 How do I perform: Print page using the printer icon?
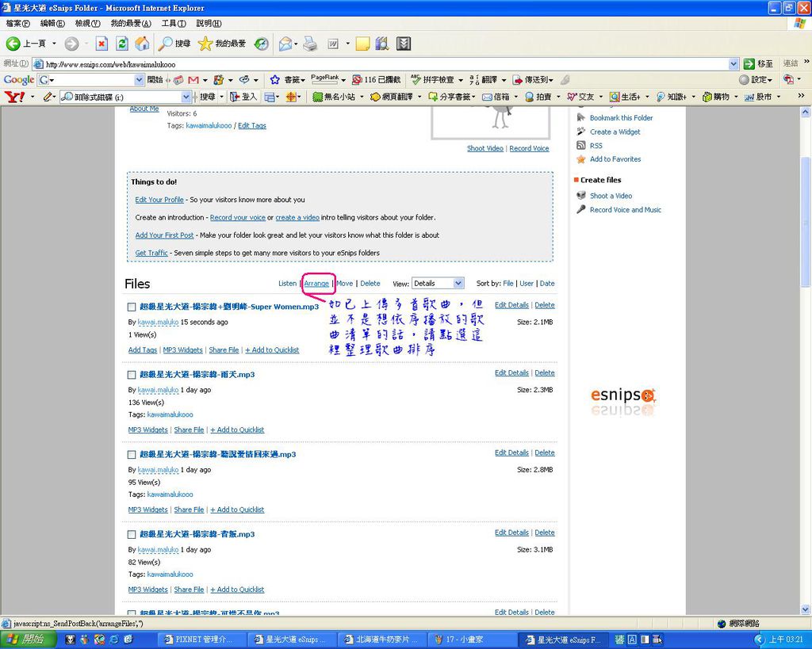coord(310,44)
